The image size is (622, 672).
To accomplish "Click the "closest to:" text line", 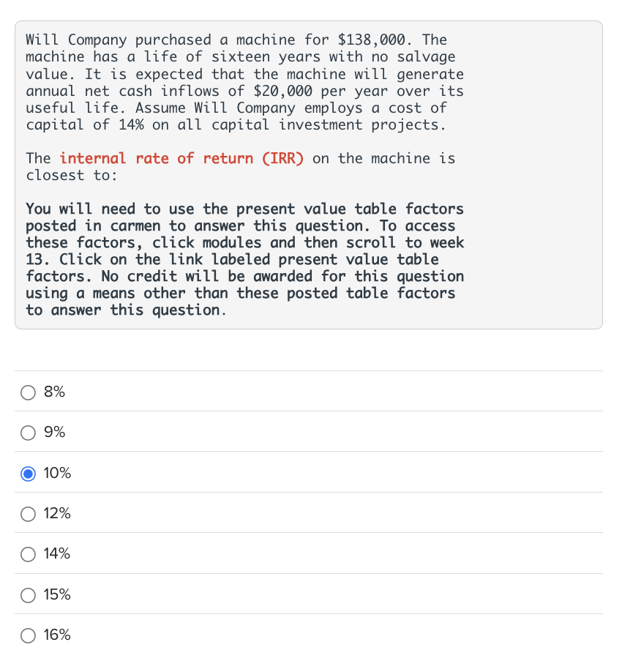I will tap(71, 175).
